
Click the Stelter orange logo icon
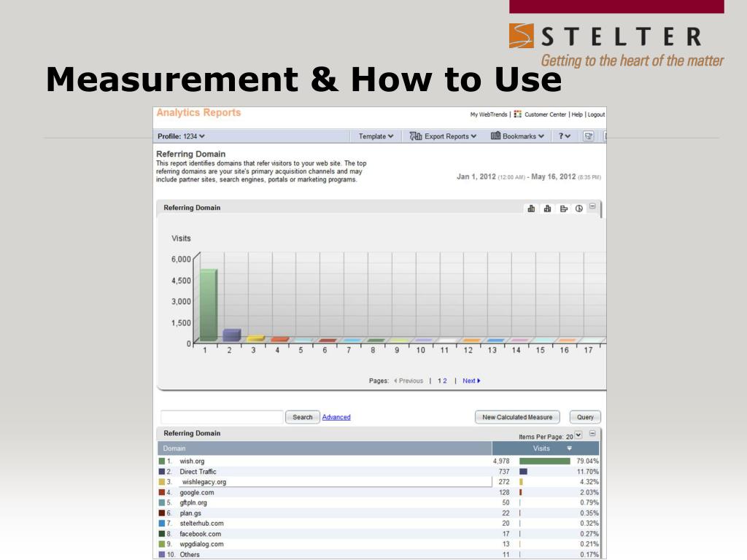521,36
